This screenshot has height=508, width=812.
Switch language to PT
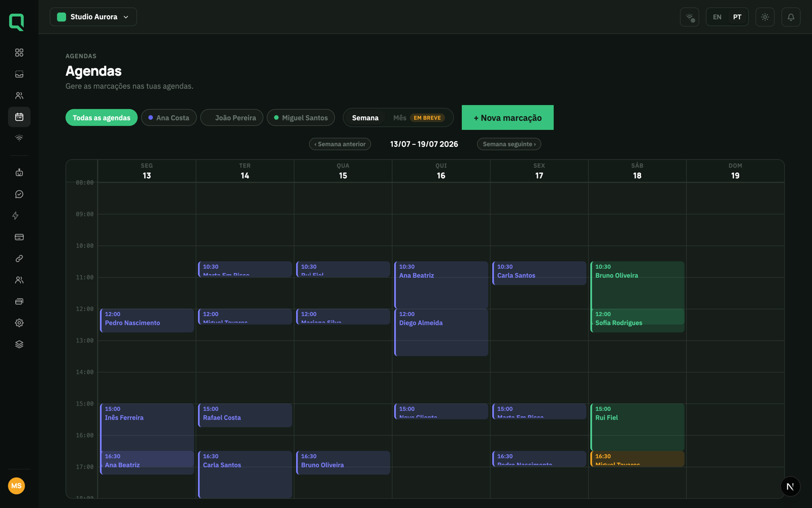tap(737, 17)
